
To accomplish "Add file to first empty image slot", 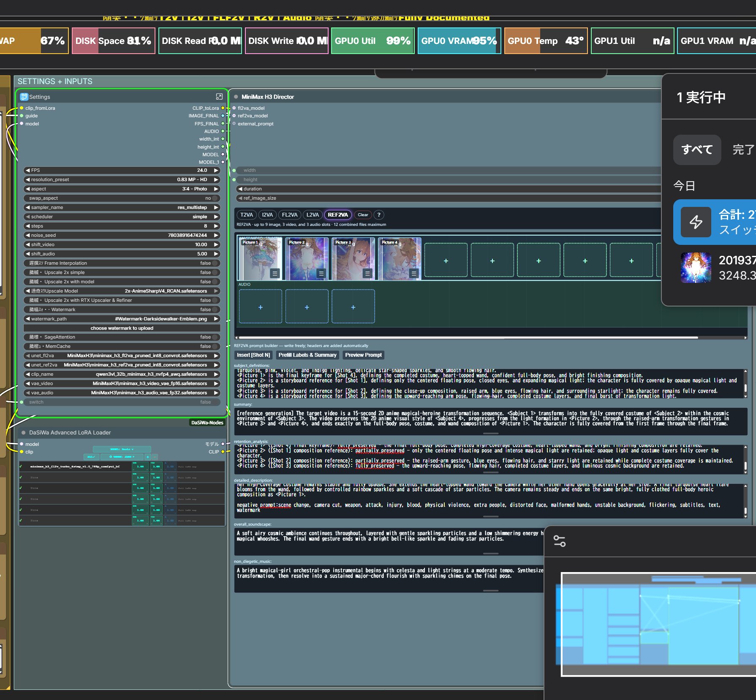I will point(446,260).
